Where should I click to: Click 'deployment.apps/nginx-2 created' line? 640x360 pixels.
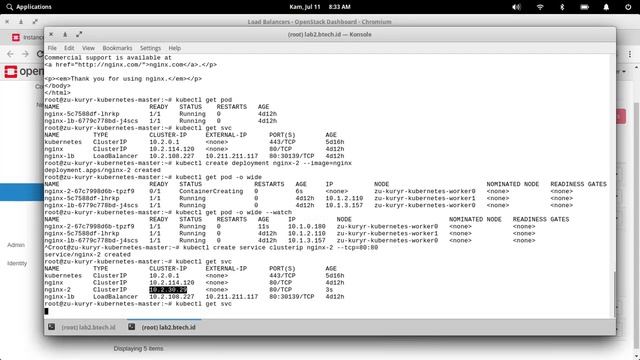[x=102, y=170]
